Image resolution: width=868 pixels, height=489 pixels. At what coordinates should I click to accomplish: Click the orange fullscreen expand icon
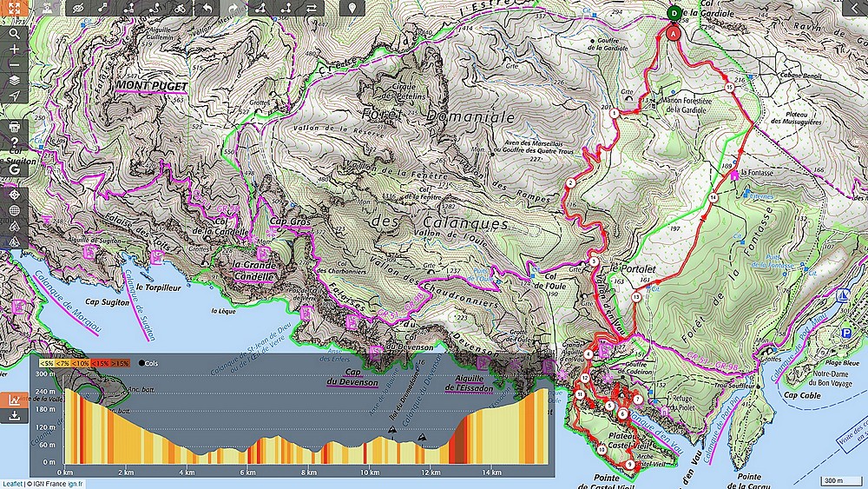pyautogui.click(x=14, y=9)
